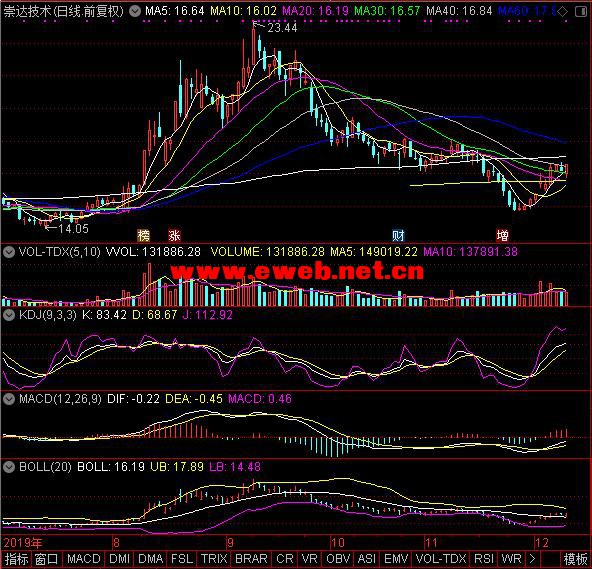Screen dimensions: 592x569
Task: Open the dropdown beside the stock title
Action: pyautogui.click(x=135, y=11)
